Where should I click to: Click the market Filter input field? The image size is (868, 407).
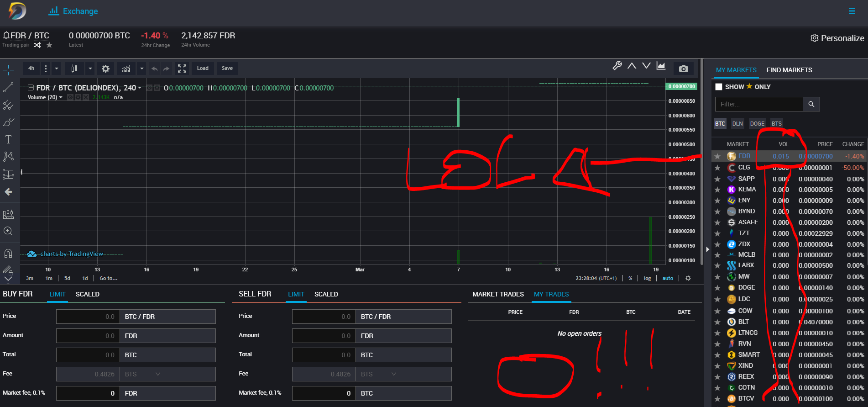coord(759,104)
